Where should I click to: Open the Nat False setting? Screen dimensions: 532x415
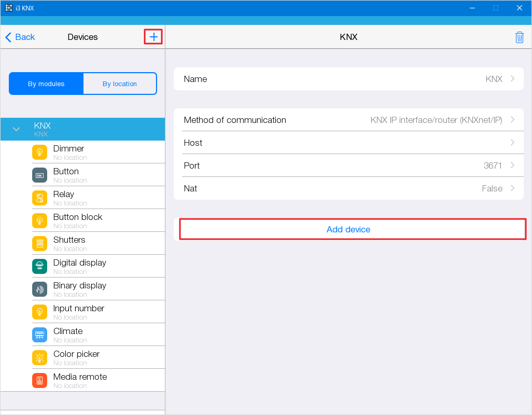348,188
